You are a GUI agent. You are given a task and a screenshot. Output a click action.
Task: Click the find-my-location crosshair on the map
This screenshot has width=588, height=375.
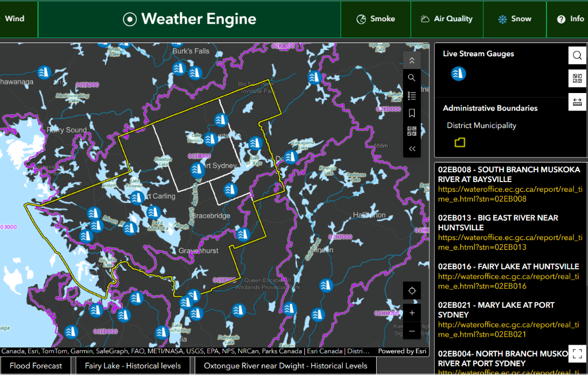click(x=412, y=291)
